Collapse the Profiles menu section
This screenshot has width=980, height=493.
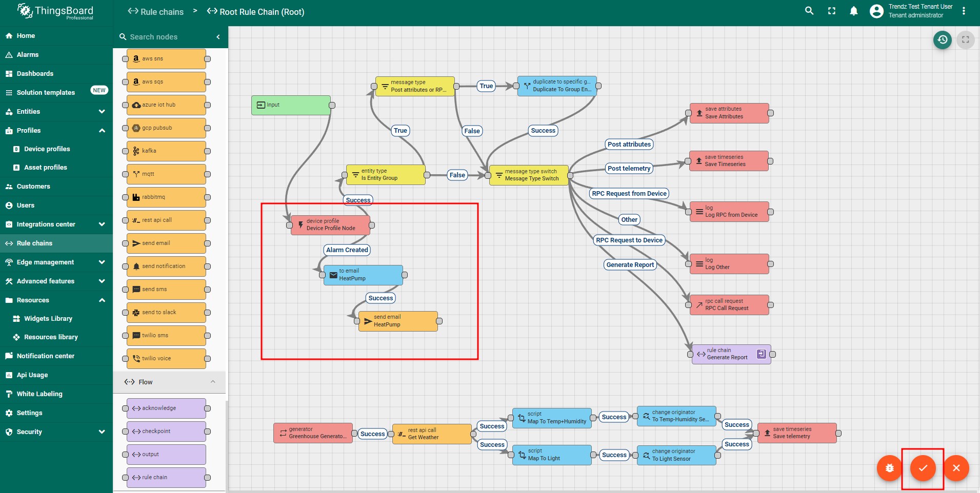(102, 130)
